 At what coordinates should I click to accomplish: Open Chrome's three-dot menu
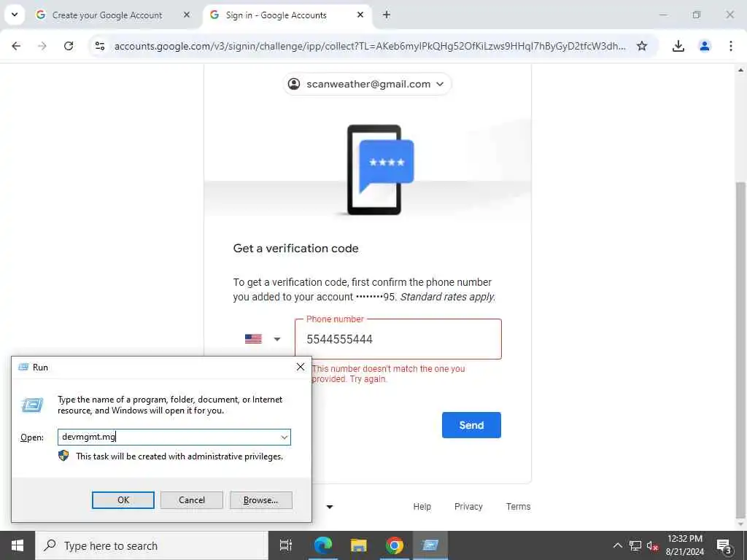(x=730, y=46)
